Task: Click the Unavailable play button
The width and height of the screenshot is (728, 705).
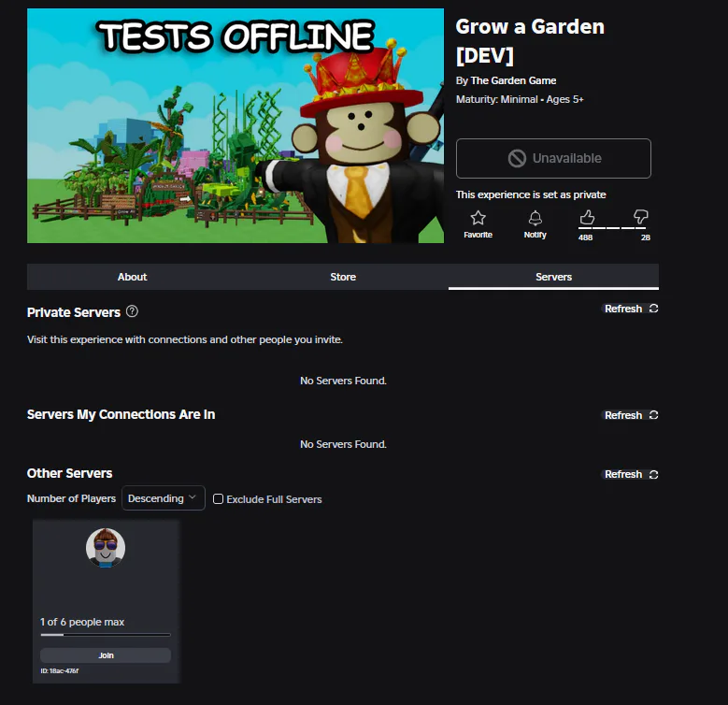Action: (553, 158)
